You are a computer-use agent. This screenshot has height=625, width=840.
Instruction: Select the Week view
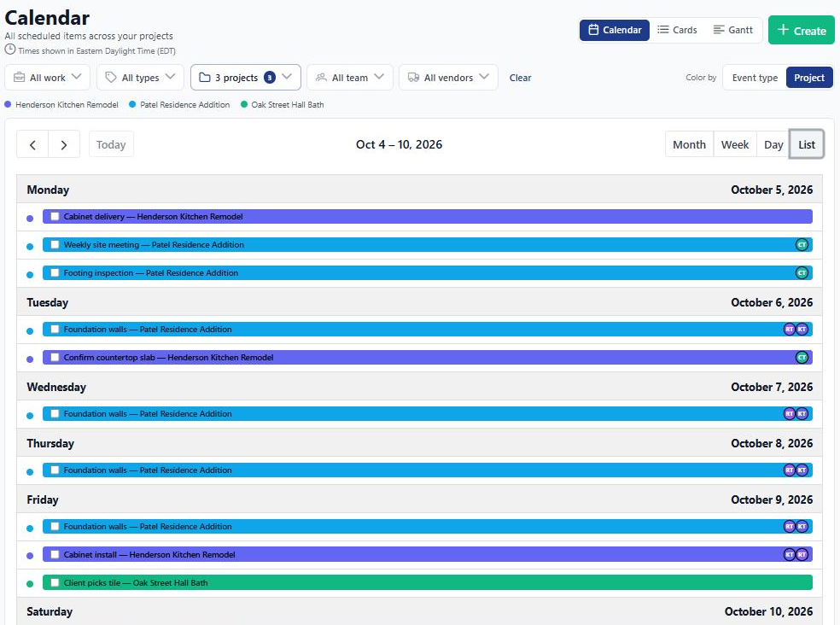coord(735,145)
